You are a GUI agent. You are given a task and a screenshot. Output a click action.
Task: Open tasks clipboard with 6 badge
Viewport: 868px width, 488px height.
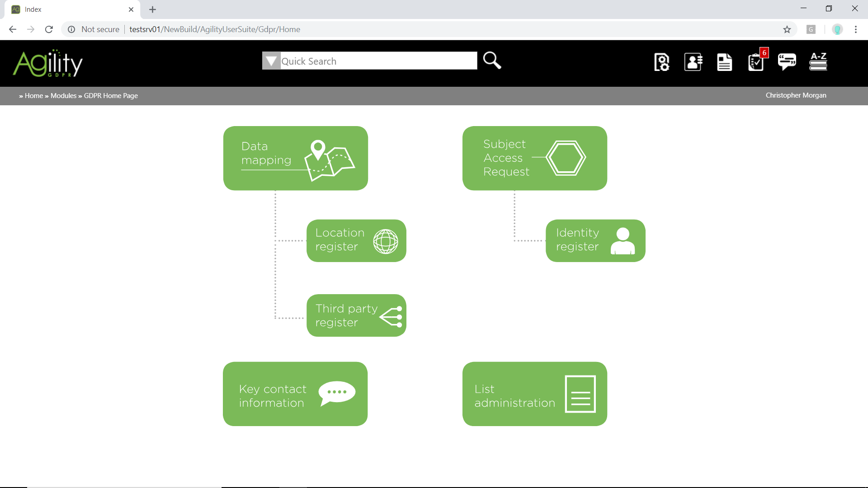point(756,62)
